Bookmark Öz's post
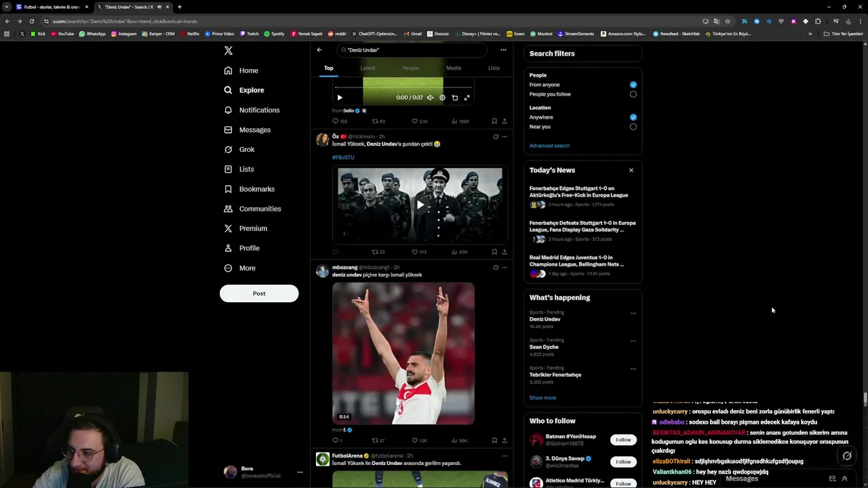Viewport: 868px width, 488px height. (494, 252)
